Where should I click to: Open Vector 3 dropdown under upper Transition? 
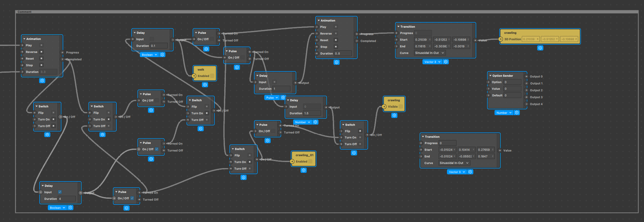click(432, 62)
